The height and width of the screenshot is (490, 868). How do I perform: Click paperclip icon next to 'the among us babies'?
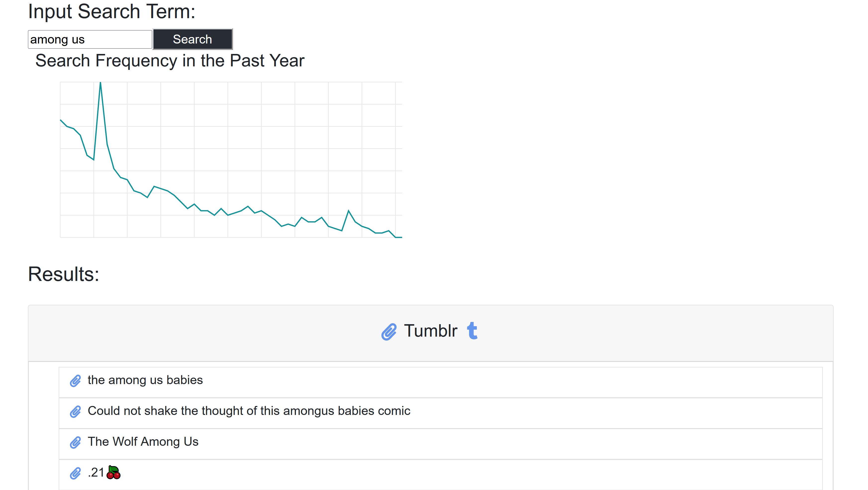(75, 381)
